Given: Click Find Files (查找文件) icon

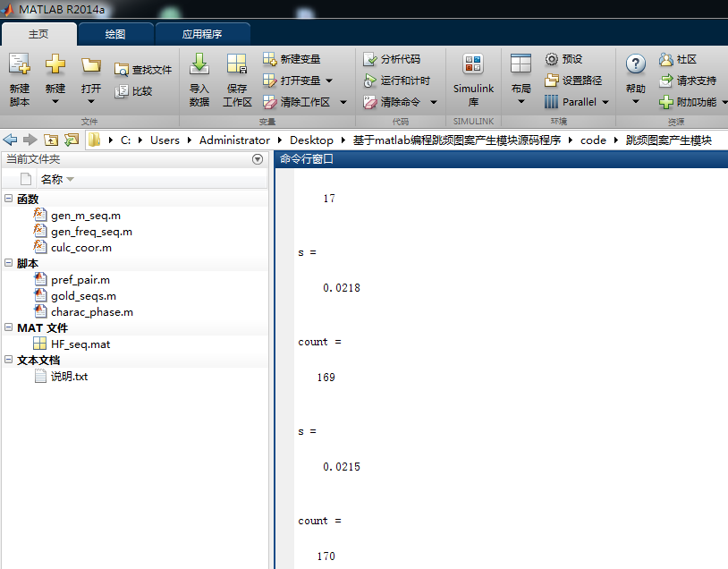Looking at the screenshot, I should [x=121, y=70].
